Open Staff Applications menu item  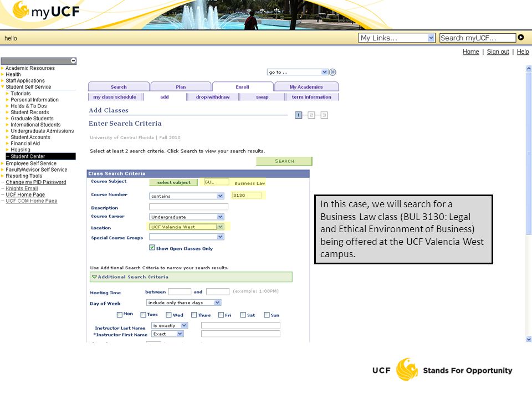[x=25, y=80]
